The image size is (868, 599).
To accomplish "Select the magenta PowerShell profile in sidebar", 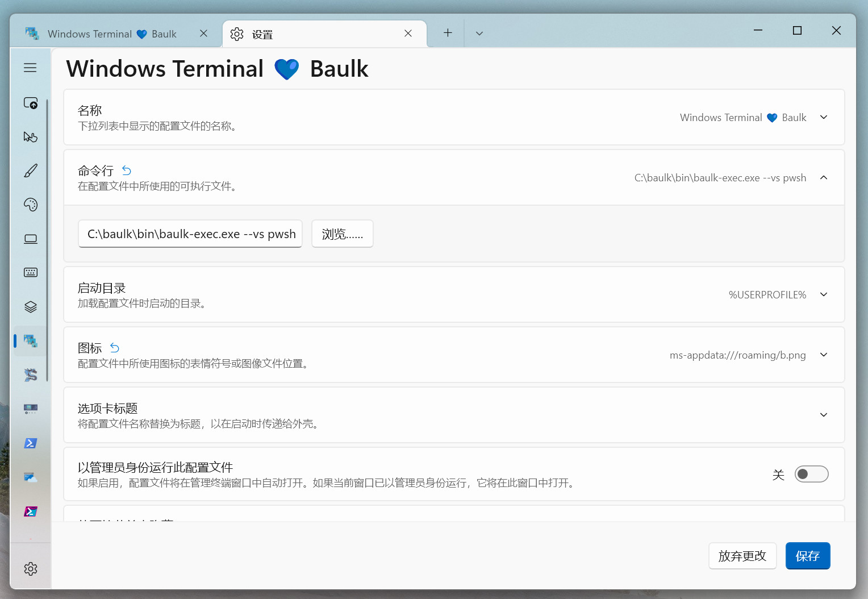I will point(30,511).
